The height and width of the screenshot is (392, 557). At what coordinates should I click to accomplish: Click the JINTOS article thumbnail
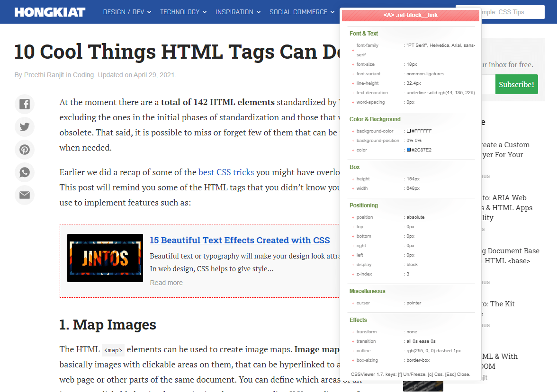(x=105, y=258)
